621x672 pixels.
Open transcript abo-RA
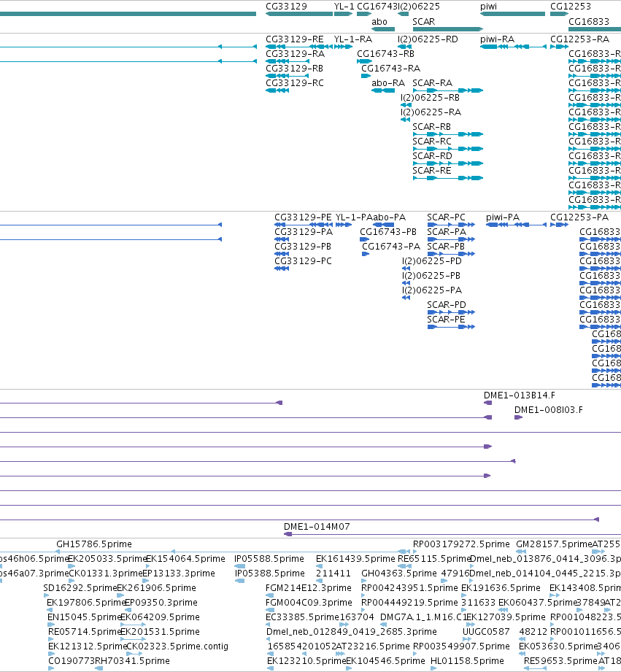tap(388, 82)
